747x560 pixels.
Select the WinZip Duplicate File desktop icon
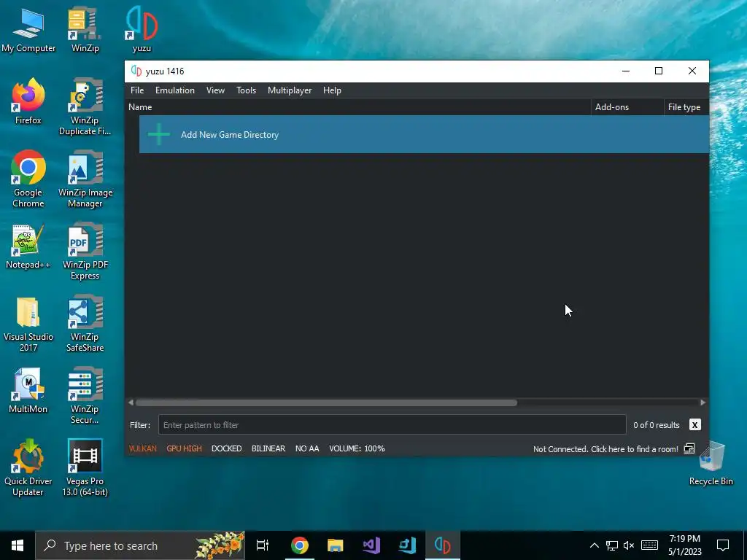[x=85, y=107]
